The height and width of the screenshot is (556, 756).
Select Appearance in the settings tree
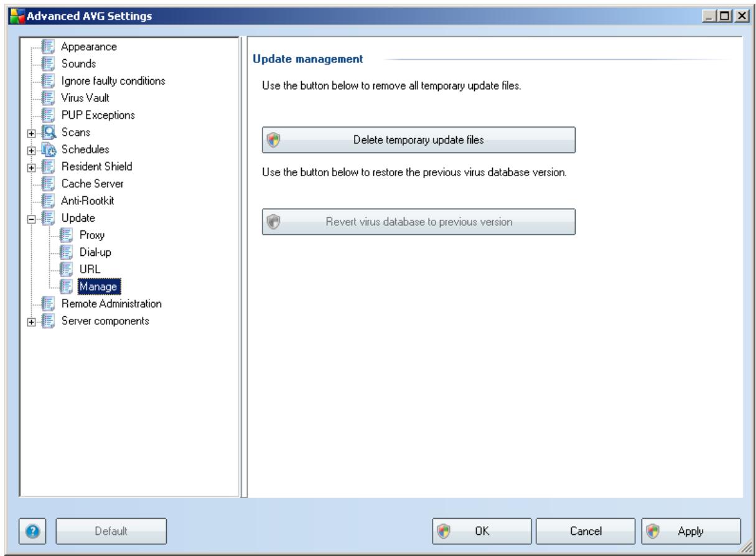point(89,47)
